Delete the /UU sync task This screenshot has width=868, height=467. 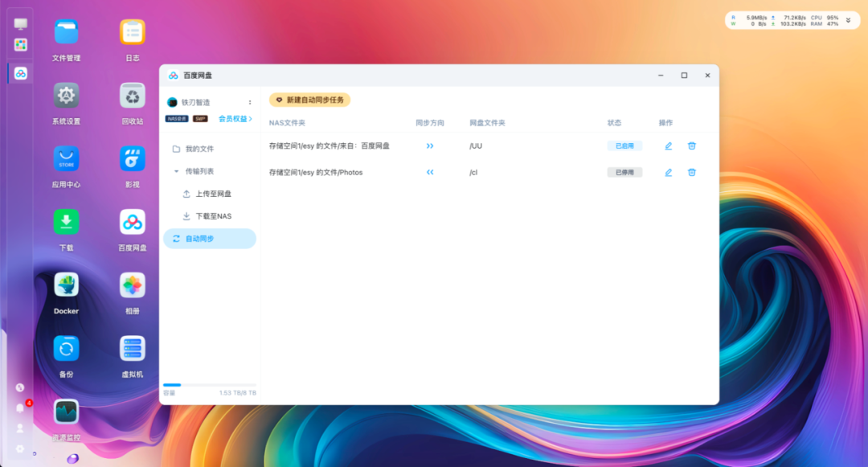(x=691, y=146)
